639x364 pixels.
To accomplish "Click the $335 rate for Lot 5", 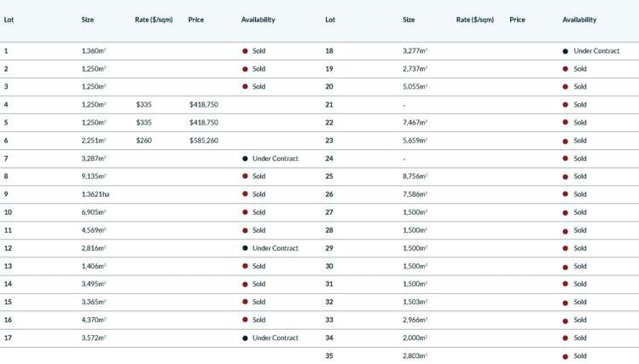I will click(143, 123).
